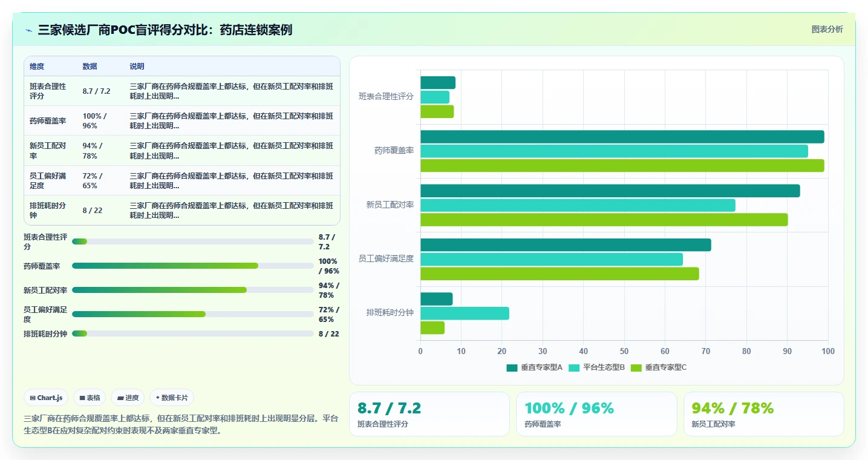
Task: Open the 100% / 96% 药师覆盖率 data card
Action: pos(596,414)
